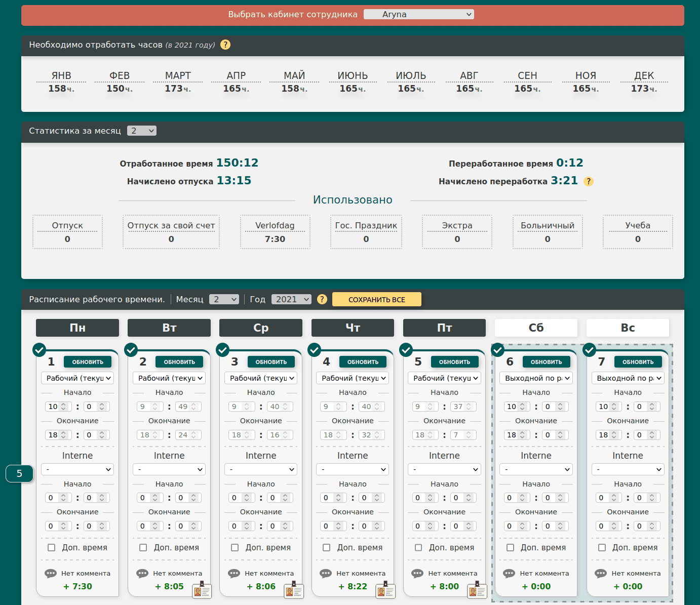The height and width of the screenshot is (605, 700).
Task: Select Чт weekday header
Action: (353, 328)
